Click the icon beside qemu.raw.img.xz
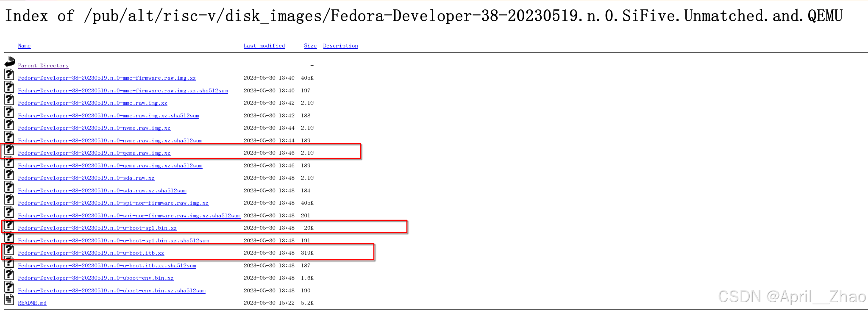Image resolution: width=868 pixels, height=311 pixels. coord(9,150)
